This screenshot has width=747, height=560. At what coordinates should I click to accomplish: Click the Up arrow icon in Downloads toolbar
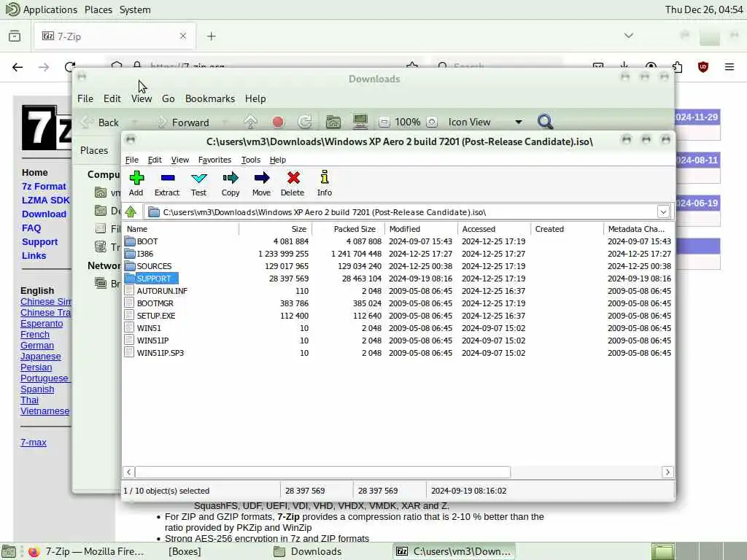coord(251,122)
